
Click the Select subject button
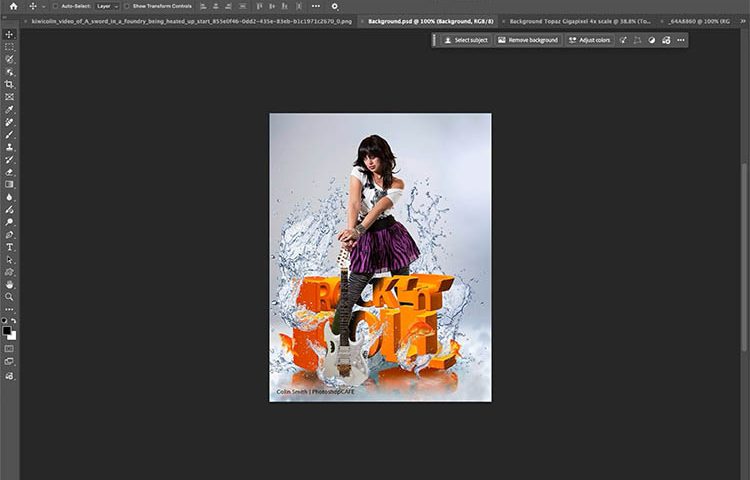point(465,40)
